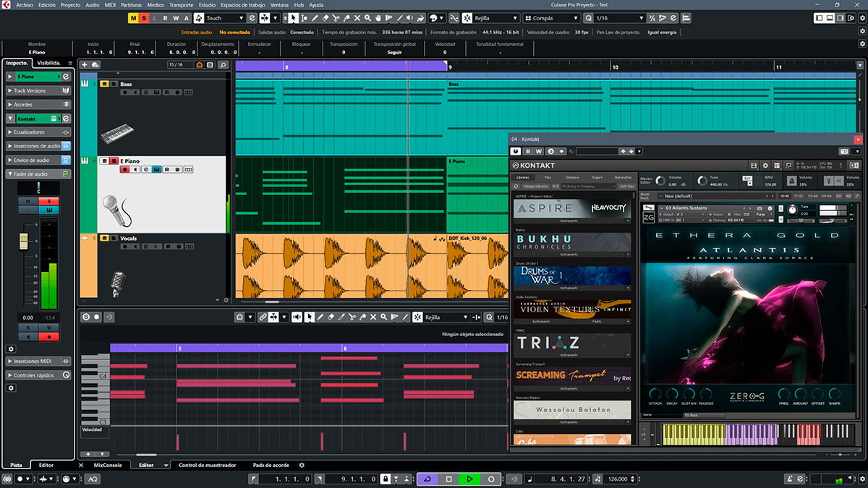Mute the Vocals track
The height and width of the screenshot is (488, 868).
tap(104, 238)
